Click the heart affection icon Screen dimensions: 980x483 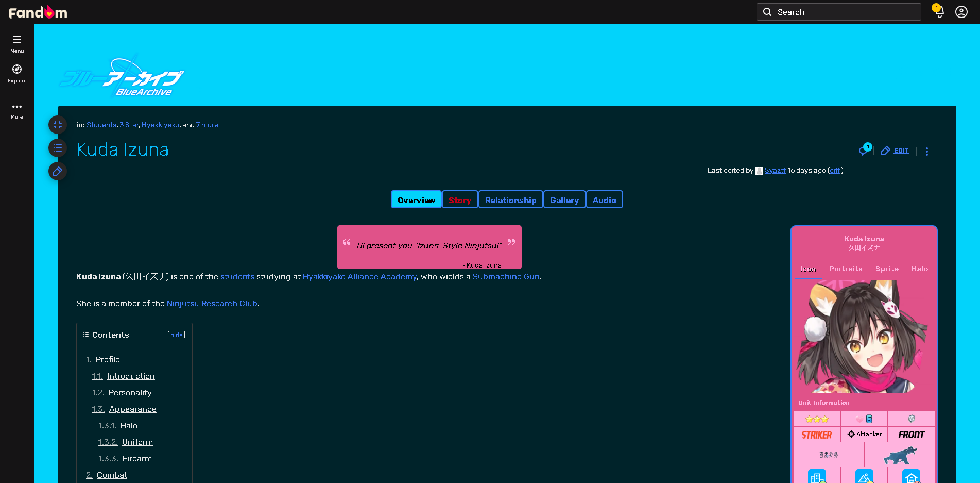[859, 419]
